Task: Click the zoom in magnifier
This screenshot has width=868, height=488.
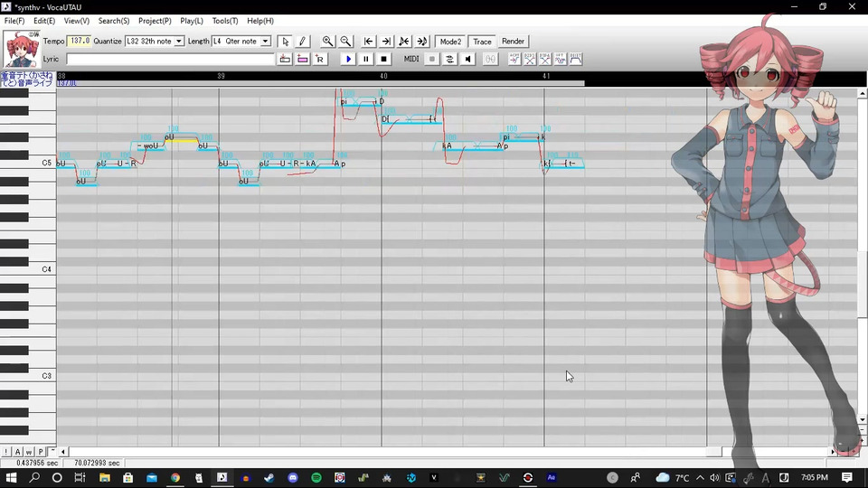Action: pos(327,42)
